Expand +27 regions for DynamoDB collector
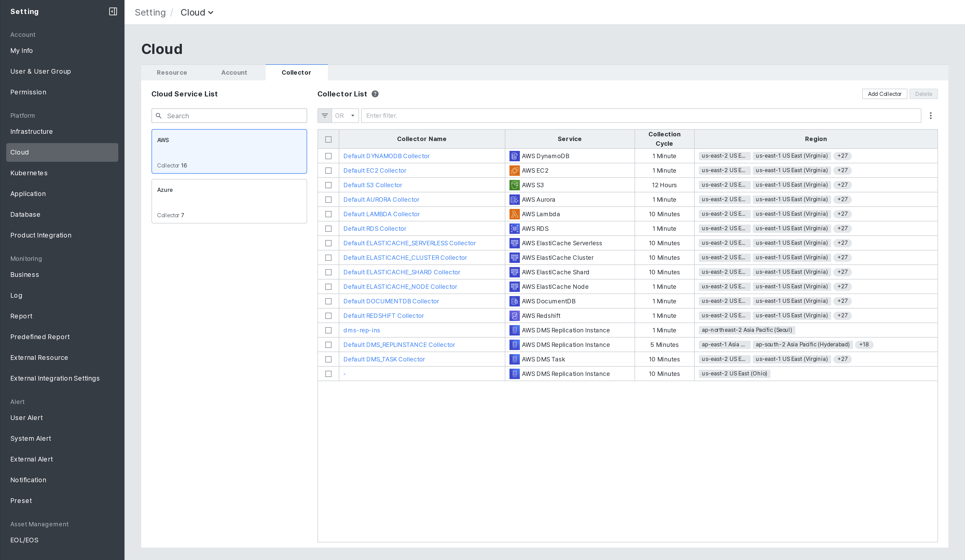 coord(842,156)
